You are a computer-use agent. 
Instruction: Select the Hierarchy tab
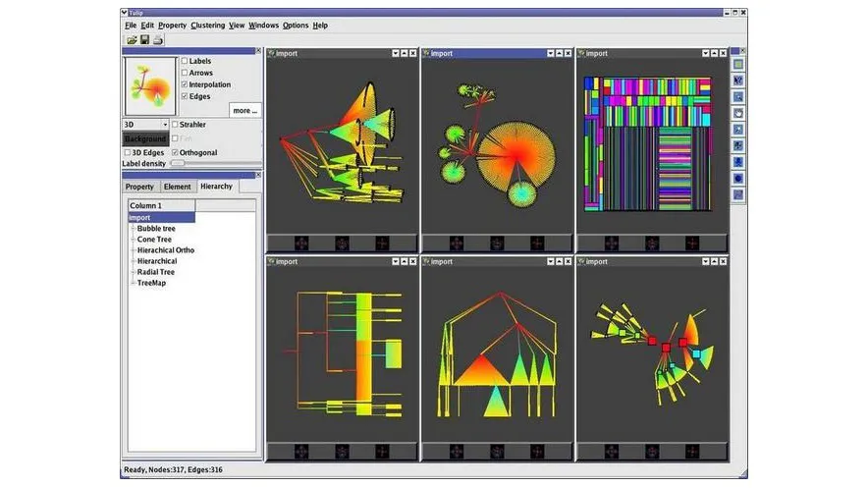216,187
